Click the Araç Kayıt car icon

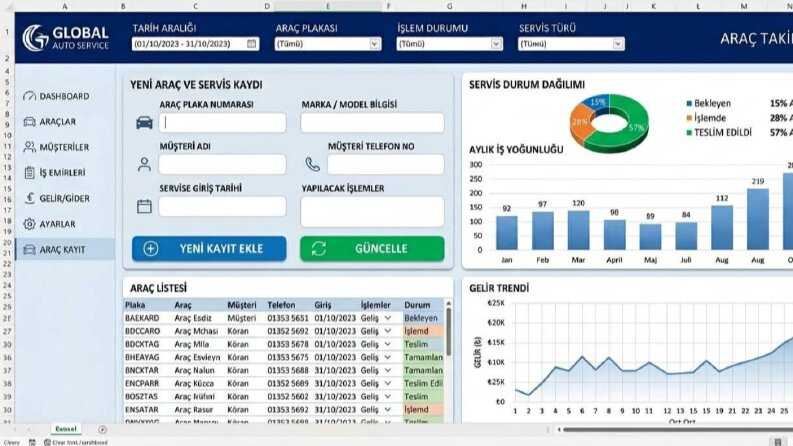pos(29,249)
